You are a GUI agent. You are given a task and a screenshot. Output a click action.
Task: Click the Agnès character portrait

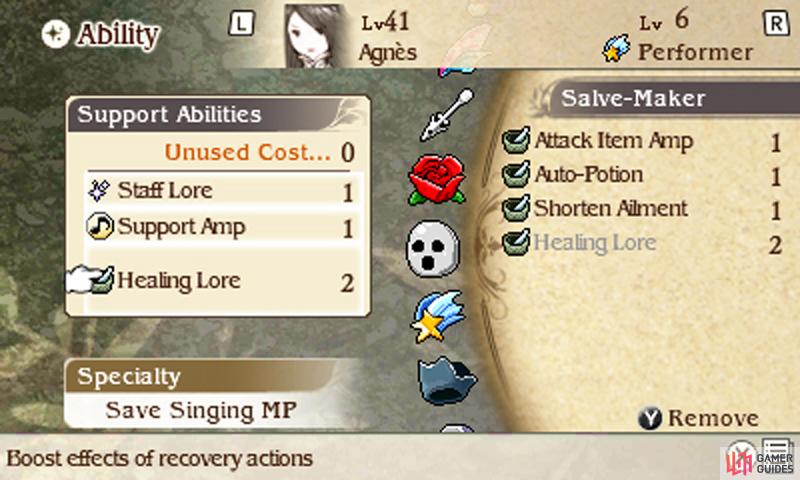[315, 35]
